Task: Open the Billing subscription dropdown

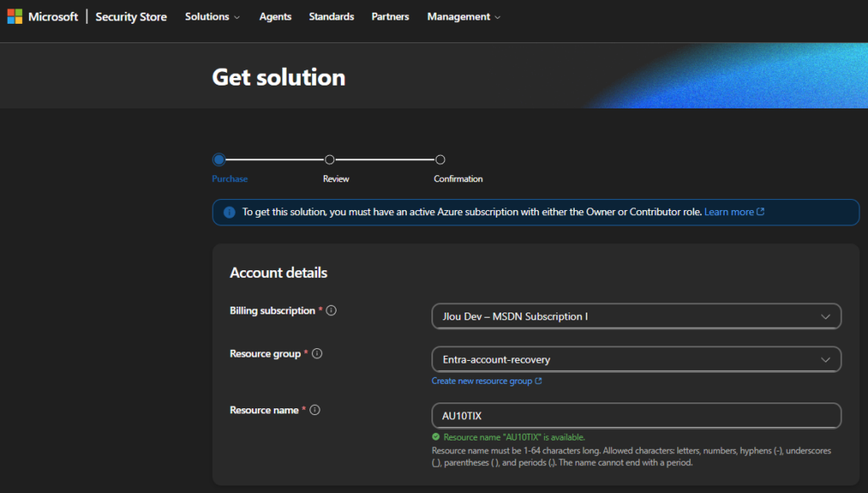Action: coord(636,316)
